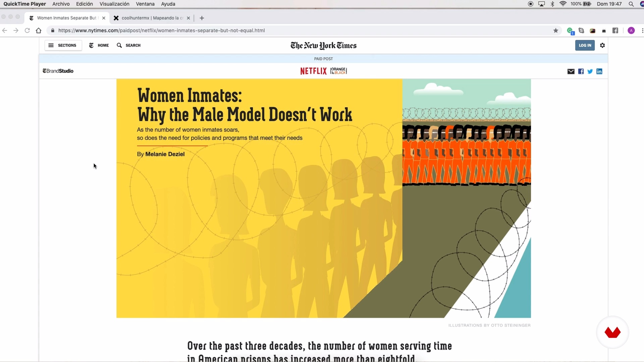Click the battery status indicator
The image size is (644, 362).
click(581, 4)
